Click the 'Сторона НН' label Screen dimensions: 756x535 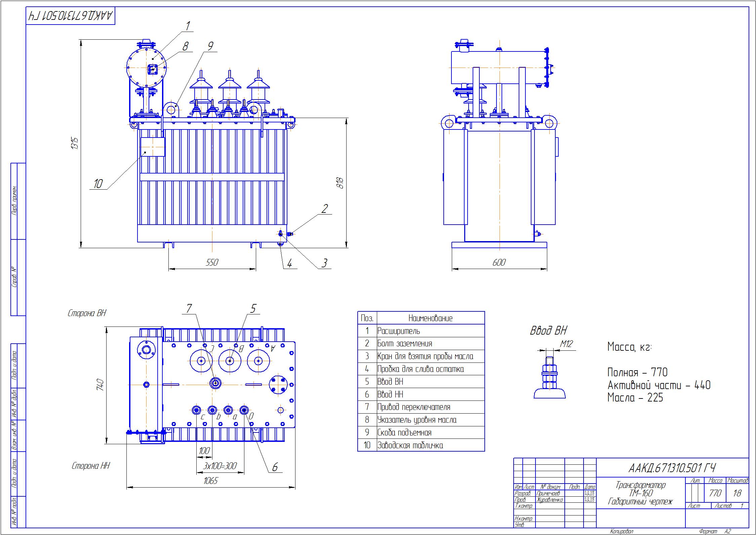pos(91,466)
